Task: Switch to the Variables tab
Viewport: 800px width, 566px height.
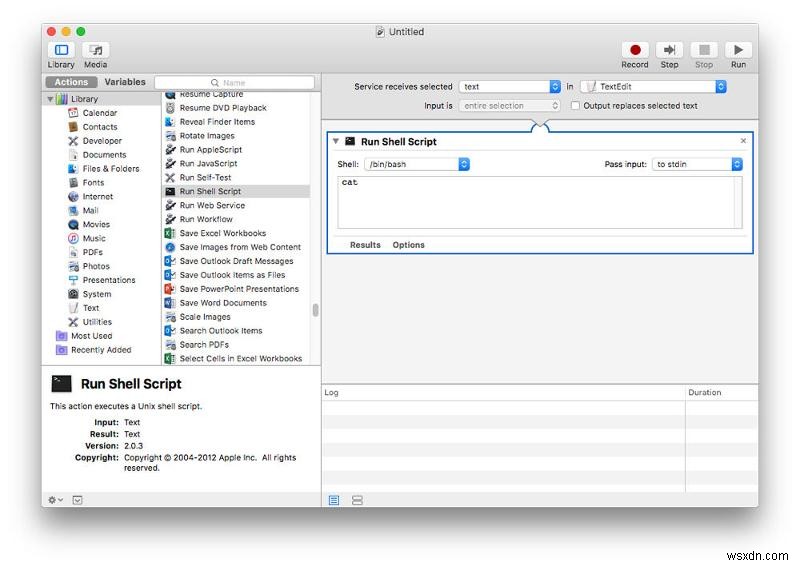Action: click(125, 82)
